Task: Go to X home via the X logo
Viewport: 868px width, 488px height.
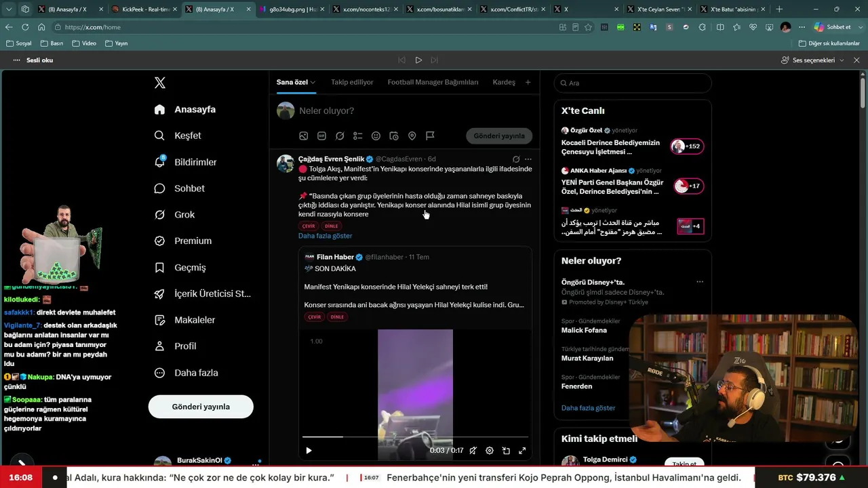Action: [160, 83]
